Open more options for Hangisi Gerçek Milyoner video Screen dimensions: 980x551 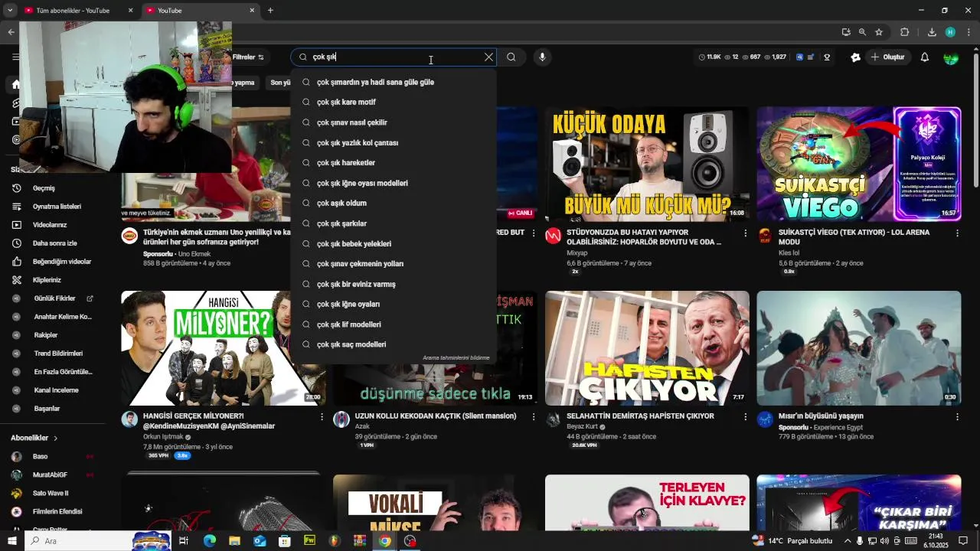coord(322,417)
